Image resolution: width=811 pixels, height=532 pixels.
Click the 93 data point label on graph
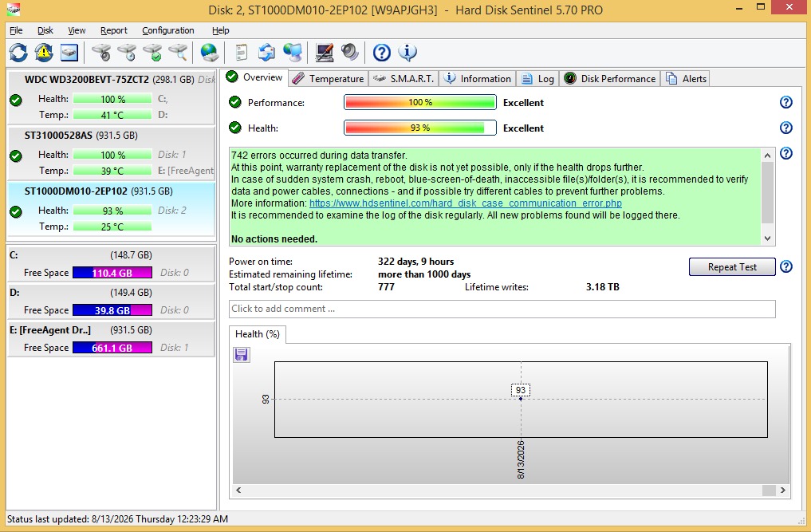click(x=521, y=390)
